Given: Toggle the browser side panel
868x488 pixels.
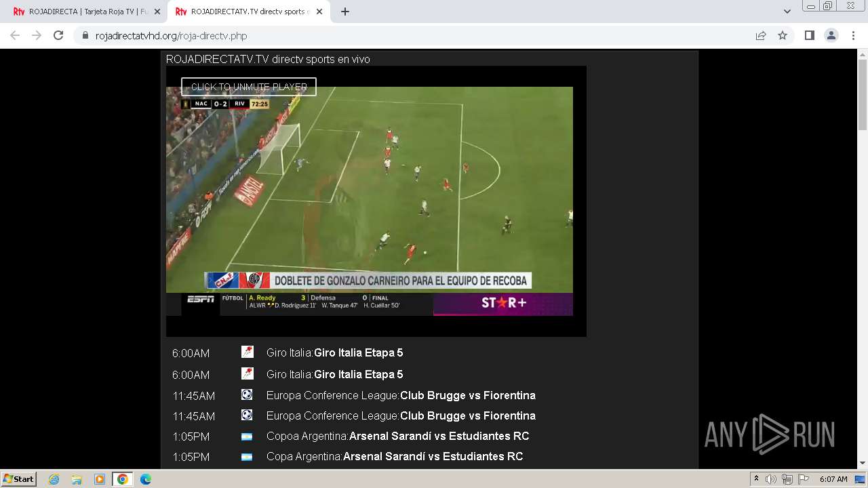Looking at the screenshot, I should [809, 35].
